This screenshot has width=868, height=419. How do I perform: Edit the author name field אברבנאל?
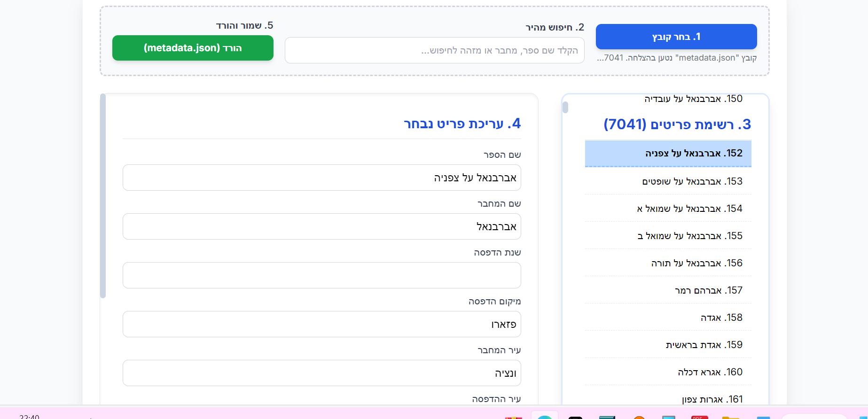pyautogui.click(x=321, y=226)
